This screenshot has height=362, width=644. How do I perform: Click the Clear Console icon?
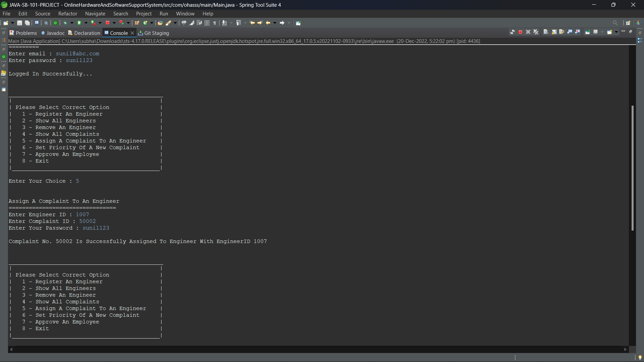click(x=546, y=32)
